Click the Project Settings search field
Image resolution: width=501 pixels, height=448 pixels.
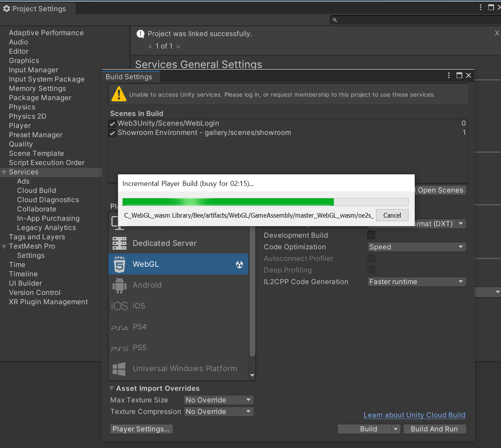click(x=416, y=20)
